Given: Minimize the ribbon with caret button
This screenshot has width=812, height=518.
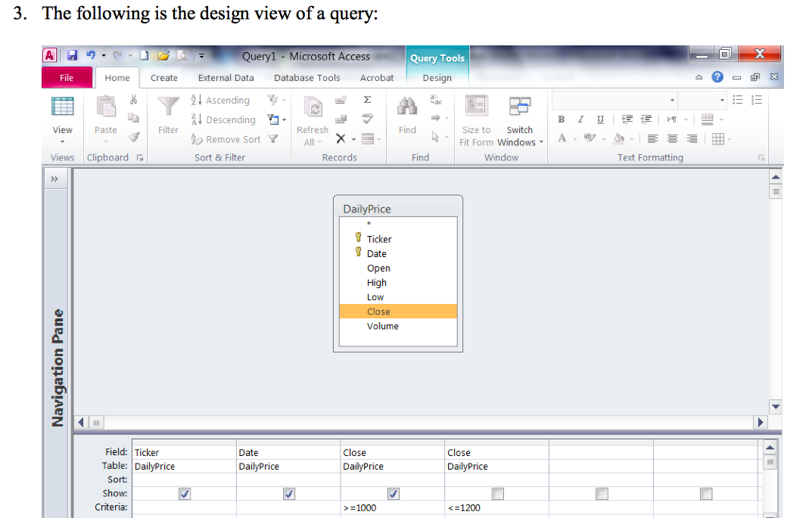Looking at the screenshot, I should pos(698,77).
